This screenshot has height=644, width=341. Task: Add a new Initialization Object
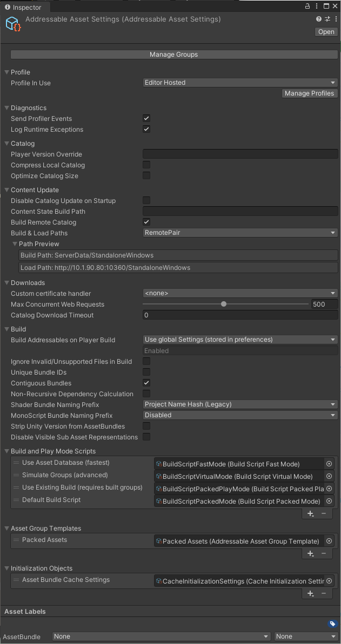(311, 593)
